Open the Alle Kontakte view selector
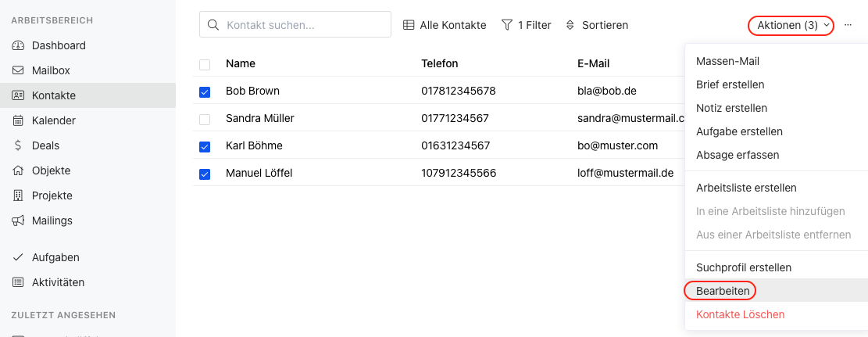 (445, 25)
